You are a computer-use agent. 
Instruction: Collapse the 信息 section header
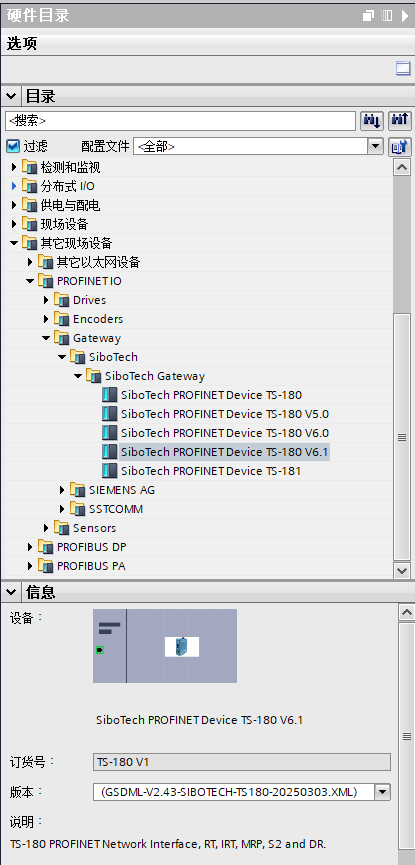(x=10, y=592)
